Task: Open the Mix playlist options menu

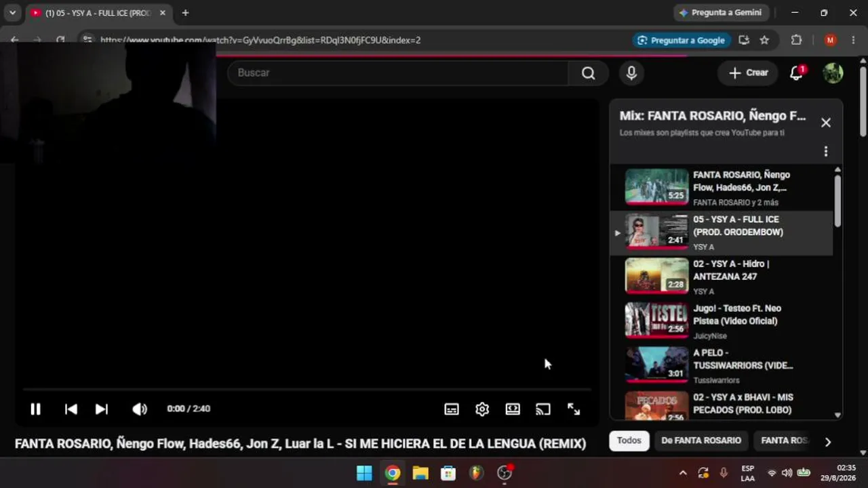Action: 825,152
